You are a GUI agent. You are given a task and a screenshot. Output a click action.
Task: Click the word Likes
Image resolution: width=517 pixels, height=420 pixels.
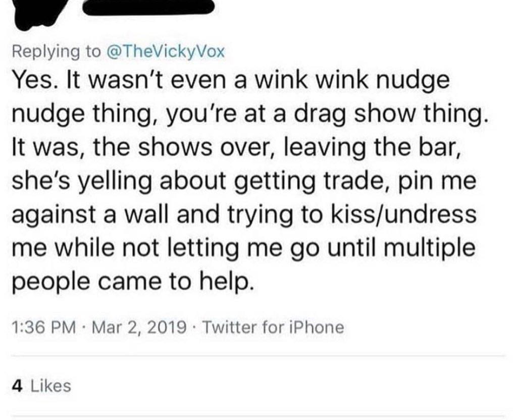(x=51, y=386)
